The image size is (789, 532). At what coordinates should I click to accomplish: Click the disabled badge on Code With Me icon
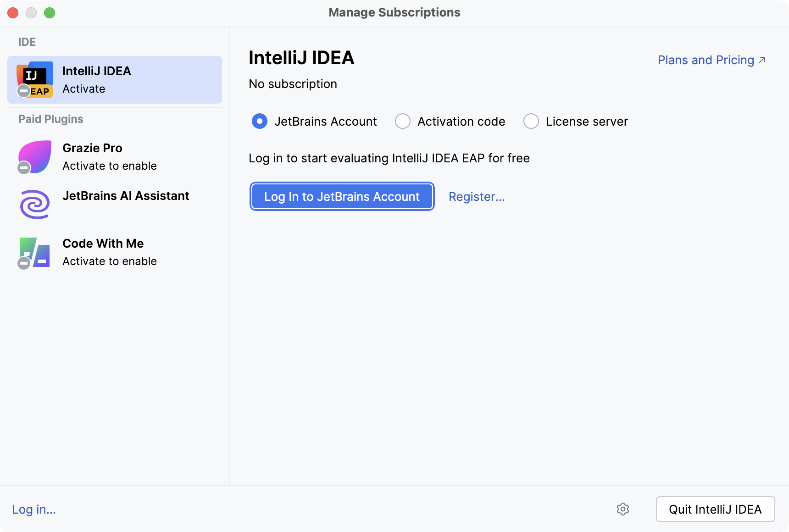[24, 263]
